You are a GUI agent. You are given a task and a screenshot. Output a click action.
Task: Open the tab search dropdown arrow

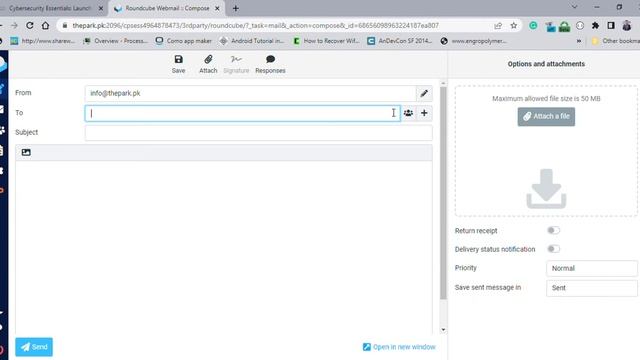pyautogui.click(x=574, y=7)
